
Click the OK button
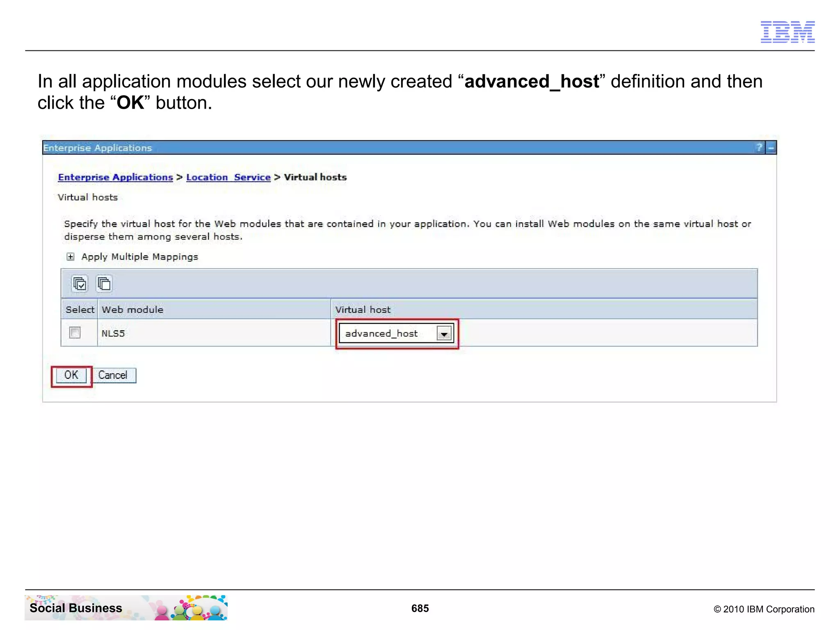click(x=71, y=375)
